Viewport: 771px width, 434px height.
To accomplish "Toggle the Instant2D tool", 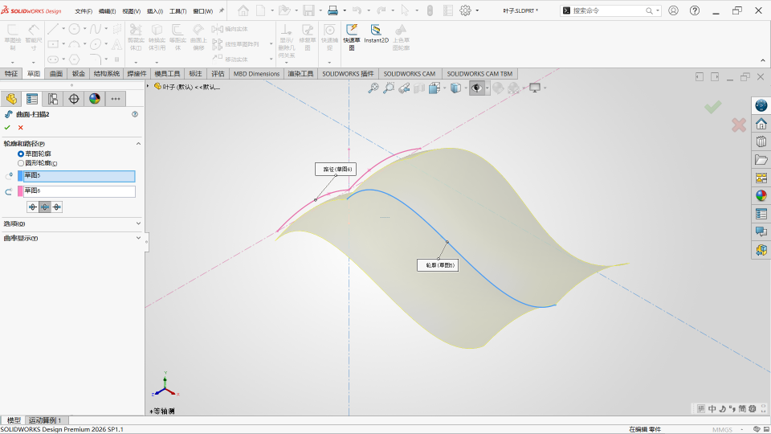I will pos(376,33).
